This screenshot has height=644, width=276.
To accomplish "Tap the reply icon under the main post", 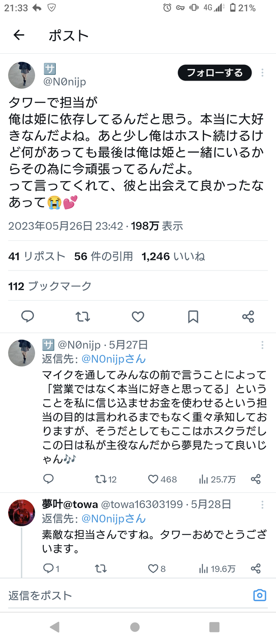I will (x=27, y=317).
